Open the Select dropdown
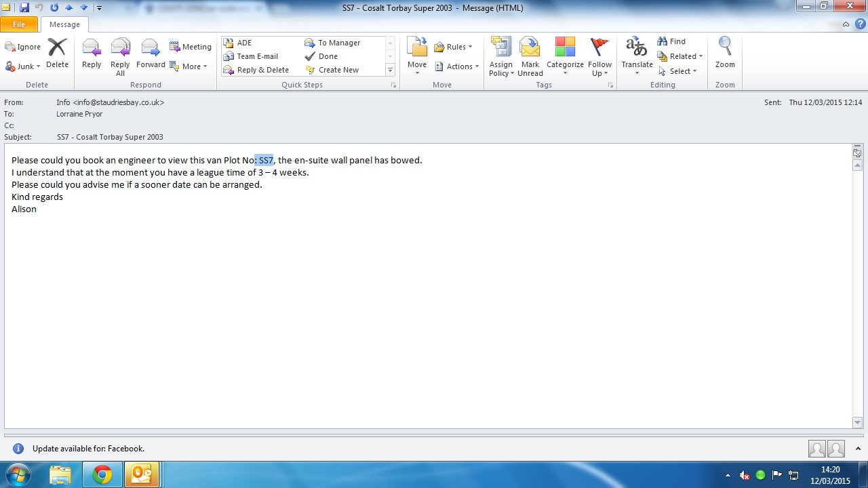 pyautogui.click(x=677, y=71)
